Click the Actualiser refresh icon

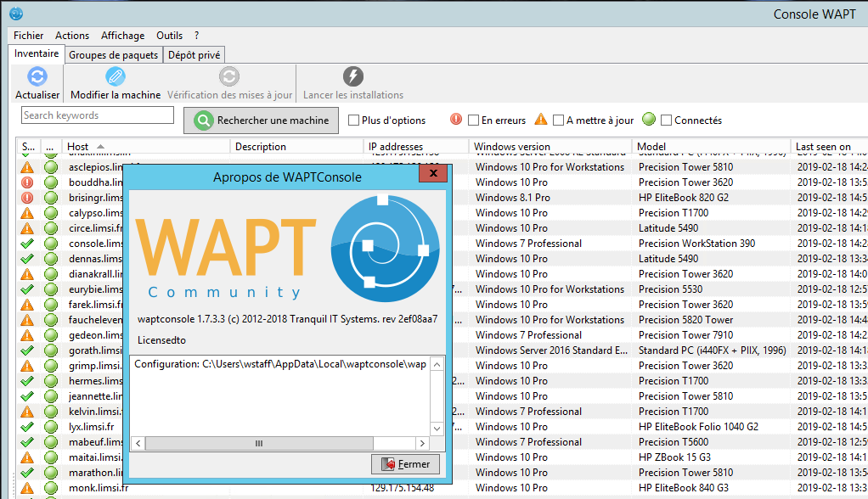tap(37, 76)
